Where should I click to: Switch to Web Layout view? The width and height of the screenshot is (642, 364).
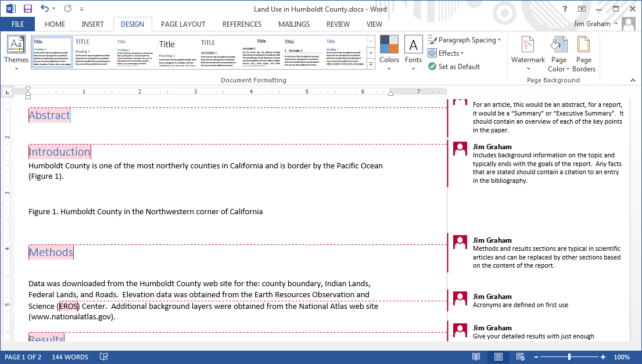click(521, 357)
